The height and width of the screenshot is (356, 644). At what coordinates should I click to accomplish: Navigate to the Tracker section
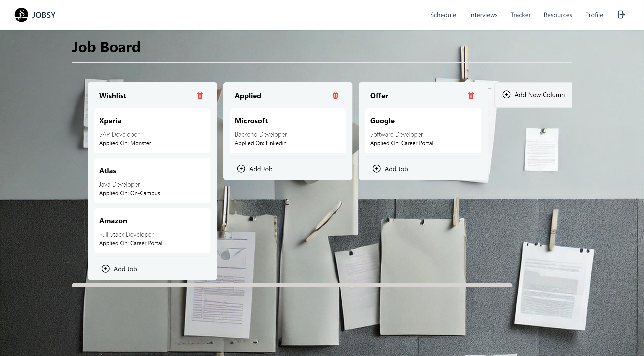[520, 15]
